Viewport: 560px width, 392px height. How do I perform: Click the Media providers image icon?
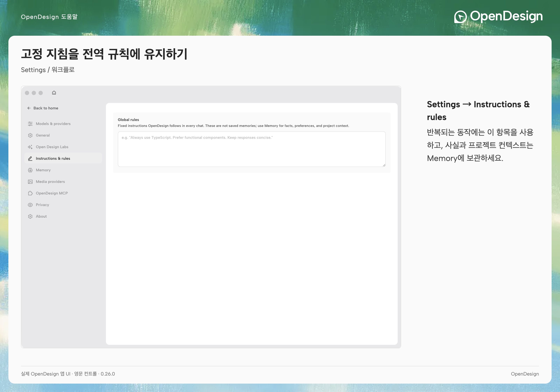(30, 182)
